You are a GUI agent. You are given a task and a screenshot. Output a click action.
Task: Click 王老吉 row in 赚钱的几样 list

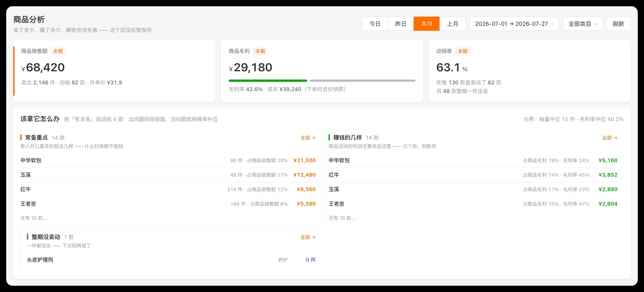pyautogui.click(x=473, y=204)
